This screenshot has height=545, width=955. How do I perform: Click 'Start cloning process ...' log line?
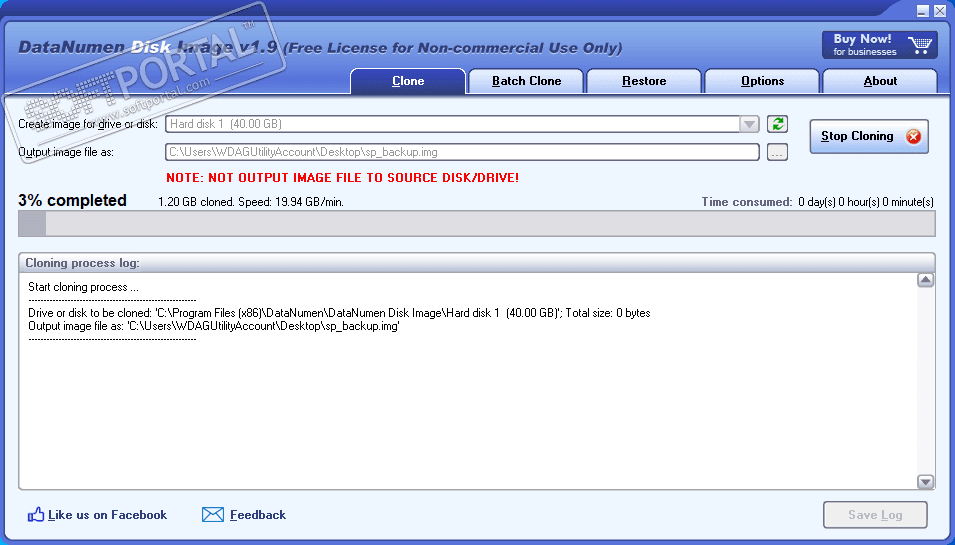coord(83,287)
